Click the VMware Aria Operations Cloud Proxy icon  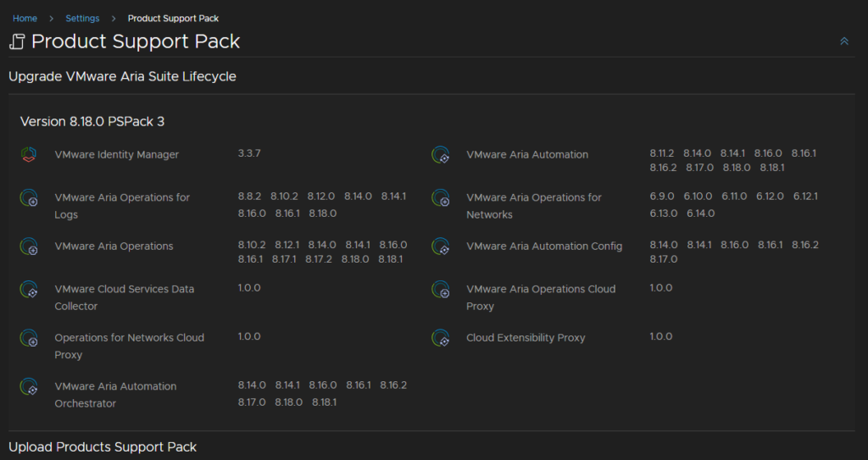[x=441, y=290]
